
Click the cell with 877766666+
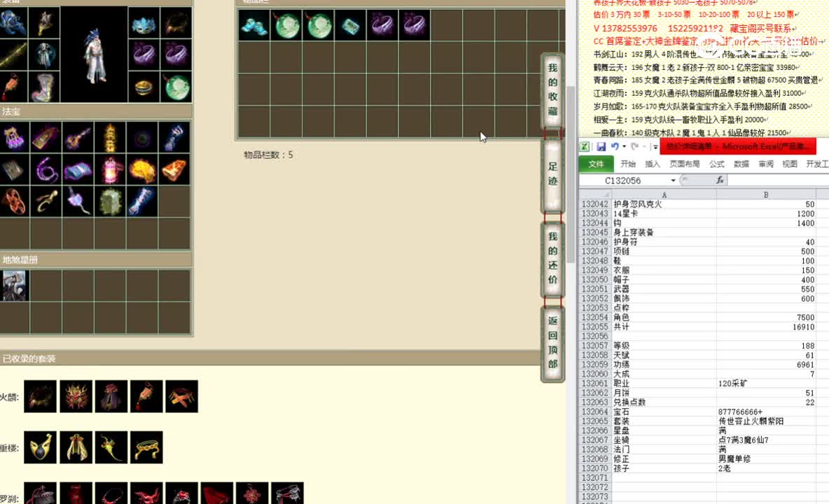point(766,412)
